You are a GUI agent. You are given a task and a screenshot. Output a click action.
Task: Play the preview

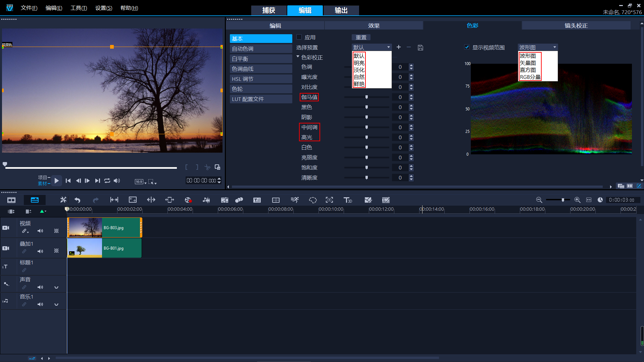click(x=56, y=181)
